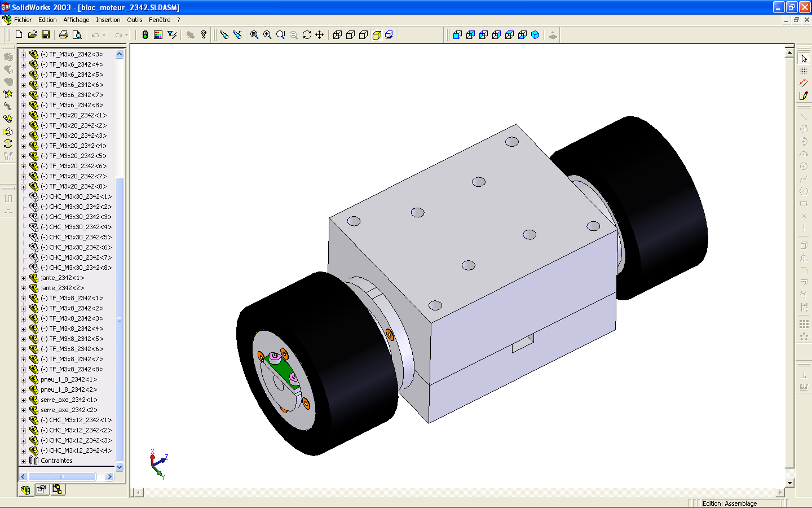The height and width of the screenshot is (508, 812).
Task: Select the Zoom to fit tool
Action: point(254,35)
